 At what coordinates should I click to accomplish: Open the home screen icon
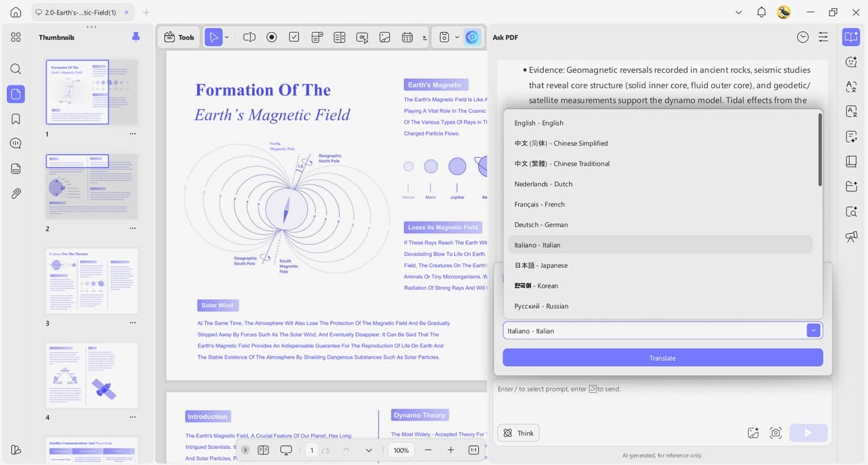[16, 12]
